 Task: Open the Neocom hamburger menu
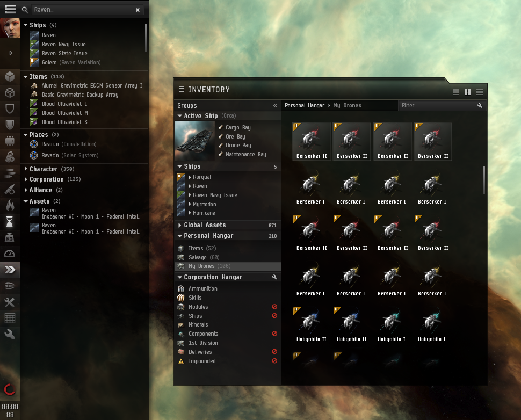pyautogui.click(x=10, y=9)
